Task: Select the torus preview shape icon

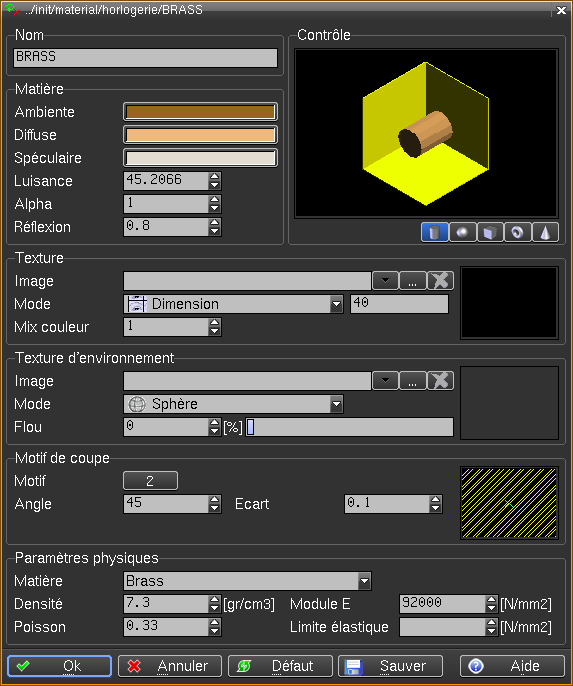Action: [x=517, y=232]
